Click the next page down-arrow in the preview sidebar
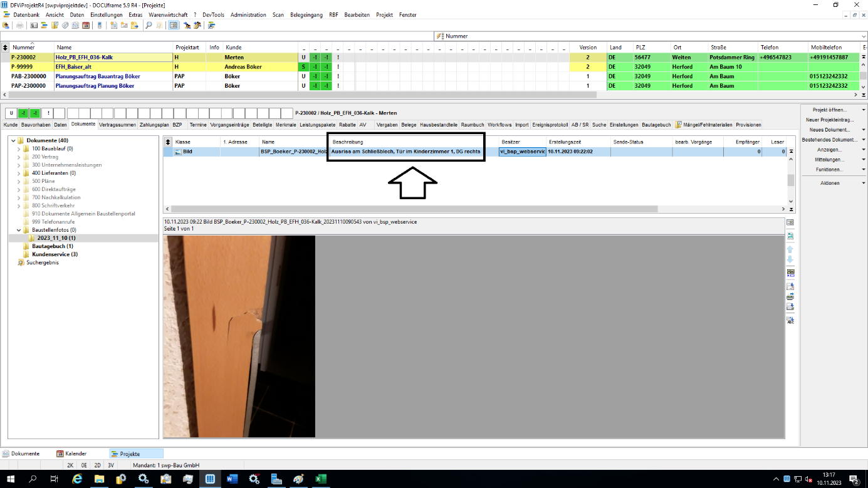868x488 pixels. coord(790,259)
